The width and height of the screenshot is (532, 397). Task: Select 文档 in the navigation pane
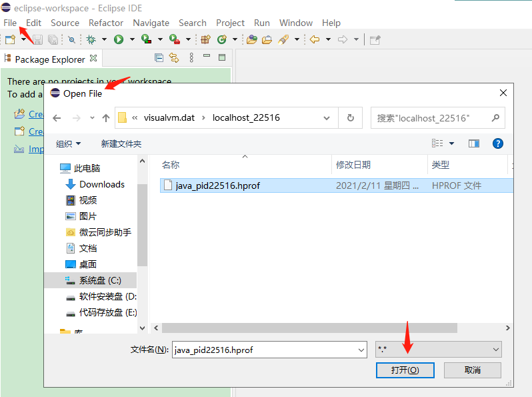tap(81, 248)
